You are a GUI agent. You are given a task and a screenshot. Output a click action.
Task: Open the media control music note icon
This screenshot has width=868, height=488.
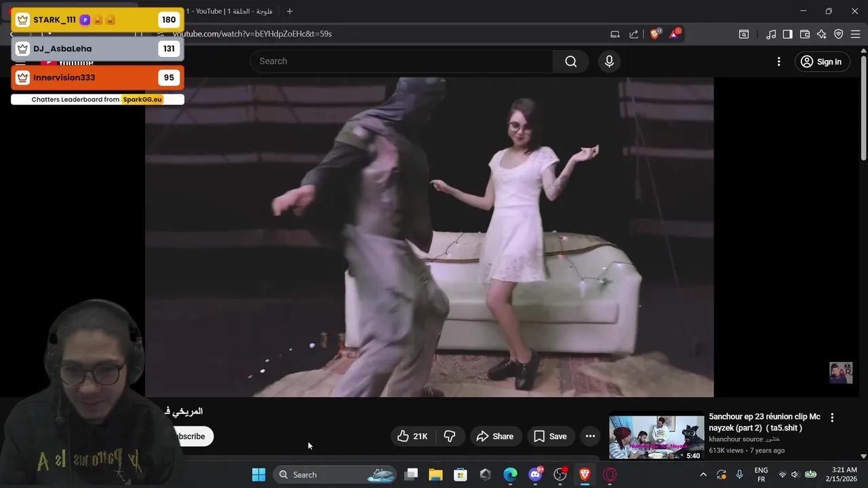point(771,34)
